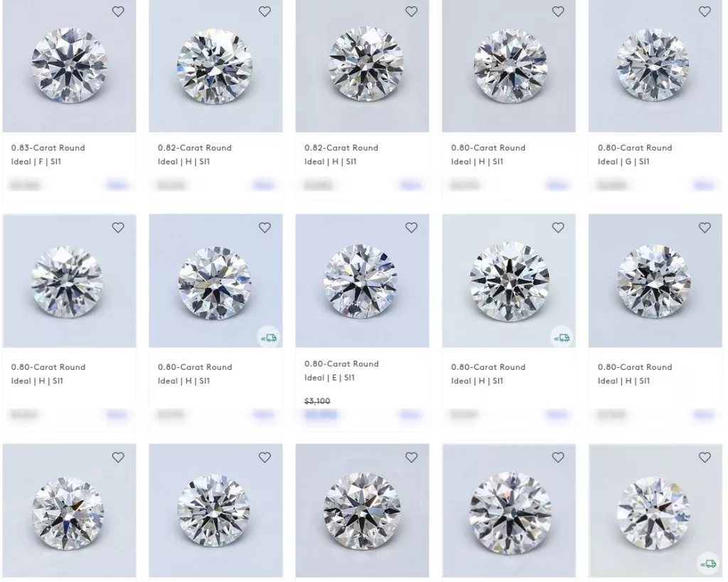Click heart icon on 0.80-Carat G SI1 diamond
Viewport: 728px width, 582px height.
(x=705, y=11)
